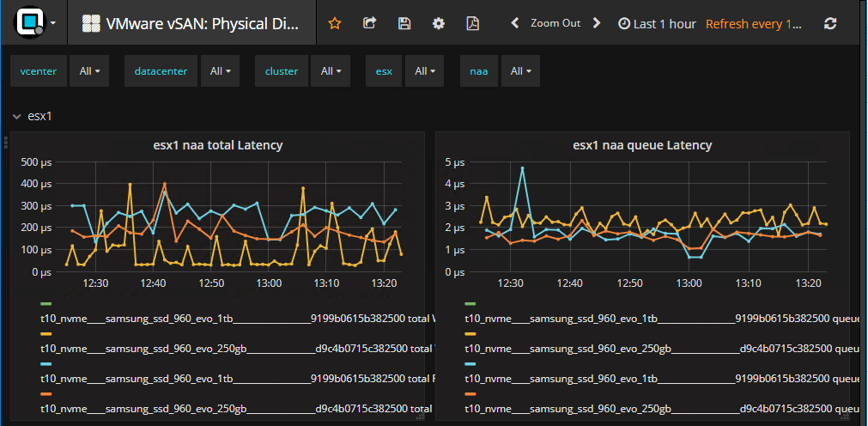Open the Last 1 hour time picker
The image size is (868, 426).
click(x=658, y=23)
